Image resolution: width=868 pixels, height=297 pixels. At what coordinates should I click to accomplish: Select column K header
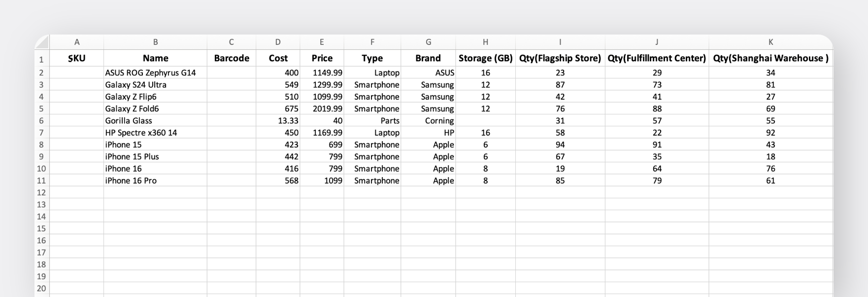(x=770, y=42)
